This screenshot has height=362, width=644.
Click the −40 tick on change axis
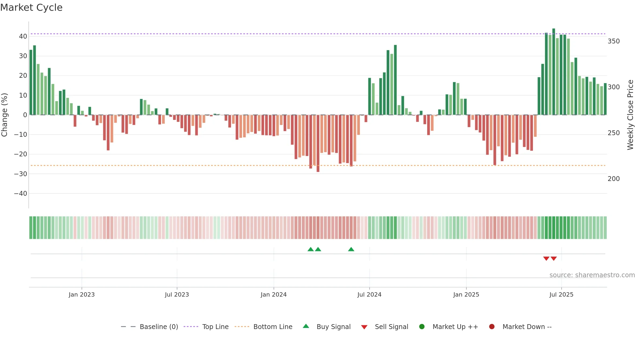coord(21,193)
